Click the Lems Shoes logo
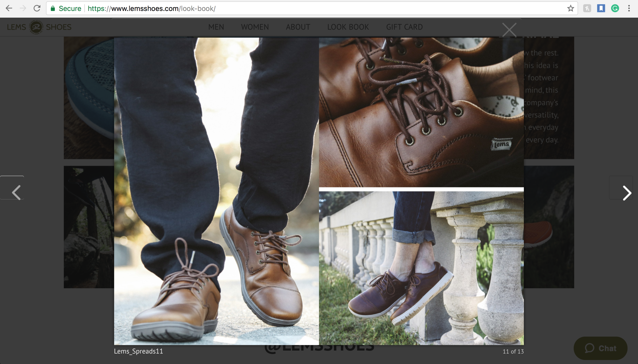The width and height of the screenshot is (638, 364). pyautogui.click(x=39, y=27)
